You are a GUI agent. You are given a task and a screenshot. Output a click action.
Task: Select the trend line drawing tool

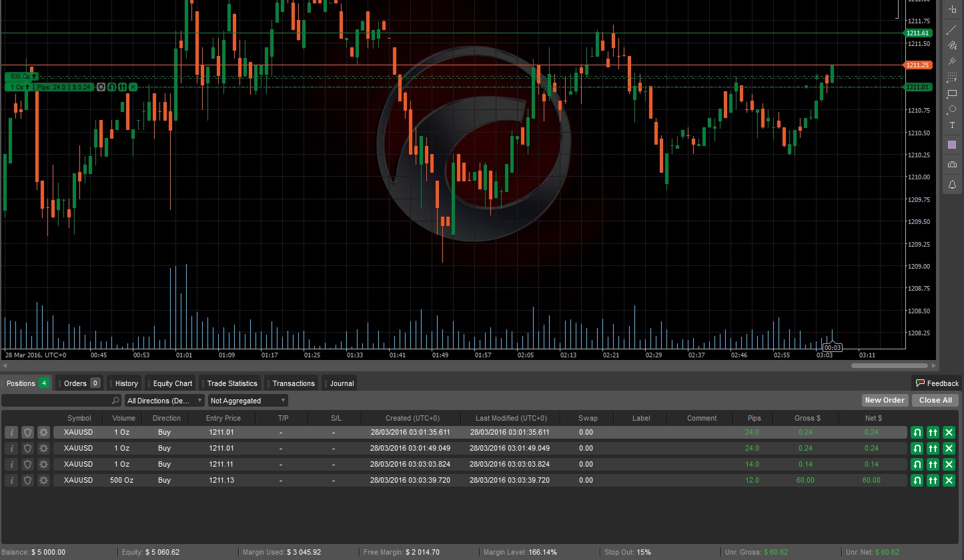coord(952,29)
